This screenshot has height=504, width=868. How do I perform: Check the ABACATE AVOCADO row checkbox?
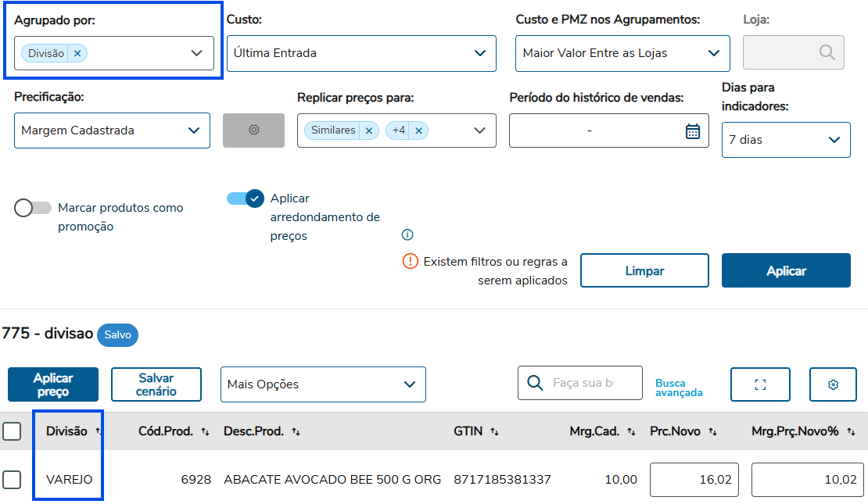[x=12, y=479]
